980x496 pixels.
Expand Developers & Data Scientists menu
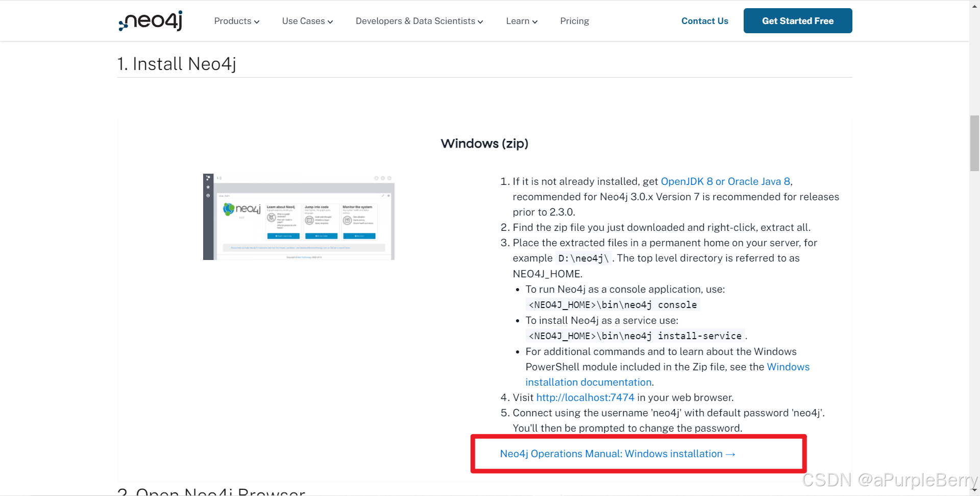(419, 21)
